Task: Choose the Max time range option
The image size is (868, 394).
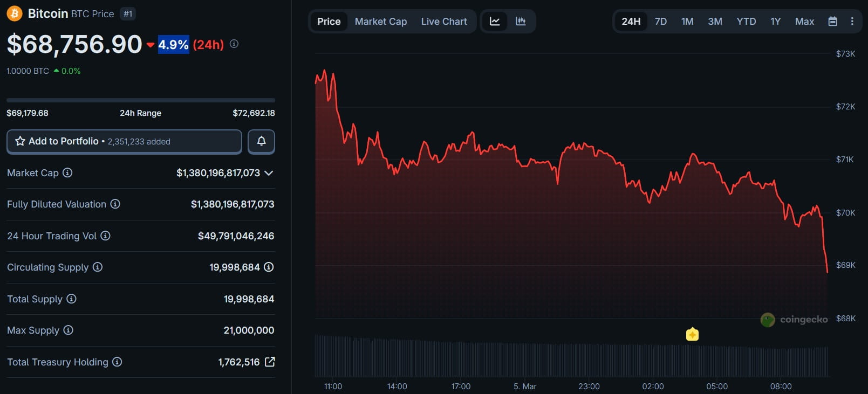Action: coord(804,22)
